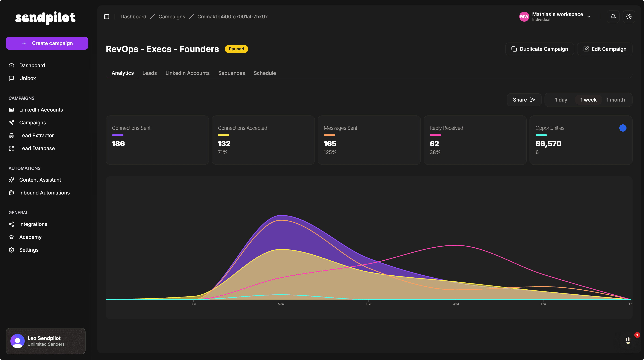644x360 pixels.
Task: Expand Mathias's workspace dropdown
Action: (x=589, y=16)
